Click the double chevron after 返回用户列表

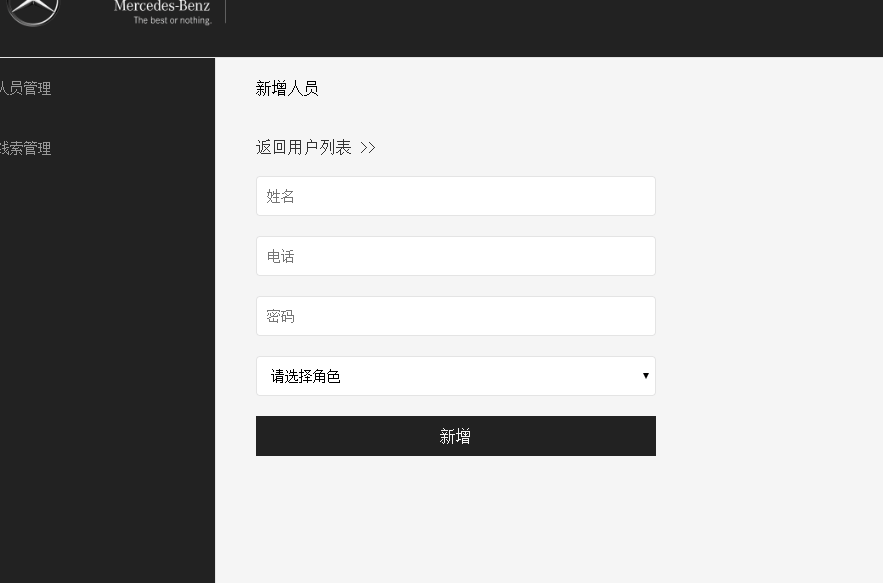[368, 148]
